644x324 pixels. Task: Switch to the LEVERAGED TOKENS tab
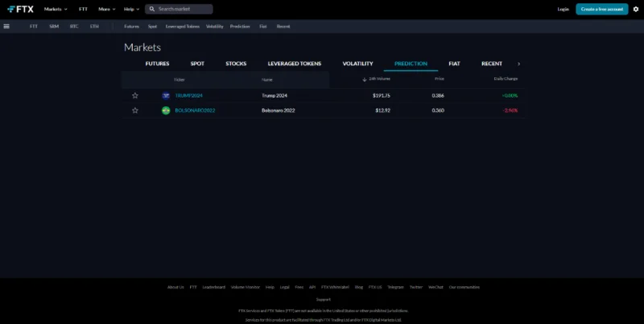click(x=295, y=64)
